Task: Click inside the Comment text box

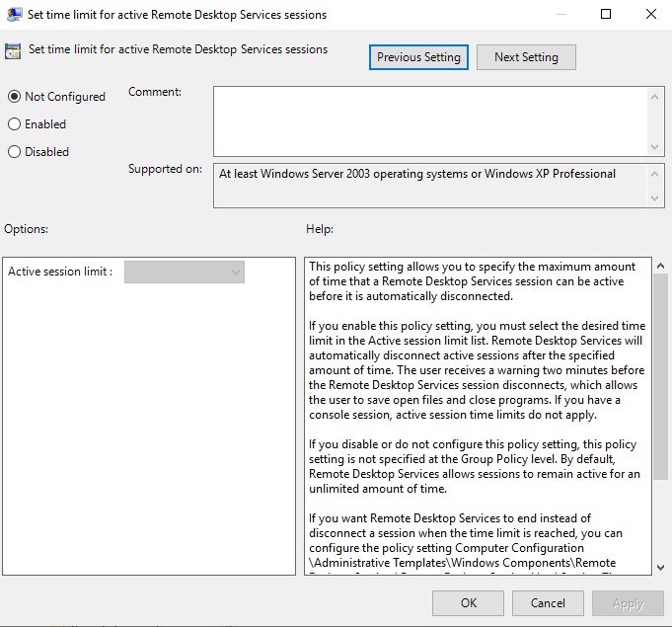Action: click(430, 120)
